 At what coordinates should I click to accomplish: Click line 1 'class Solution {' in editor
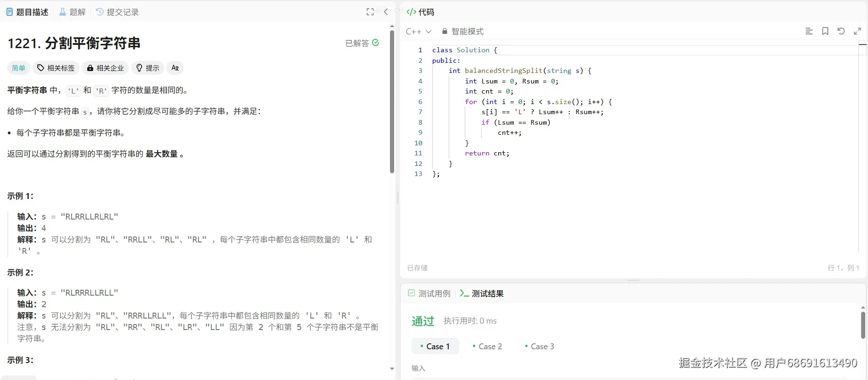pos(465,50)
